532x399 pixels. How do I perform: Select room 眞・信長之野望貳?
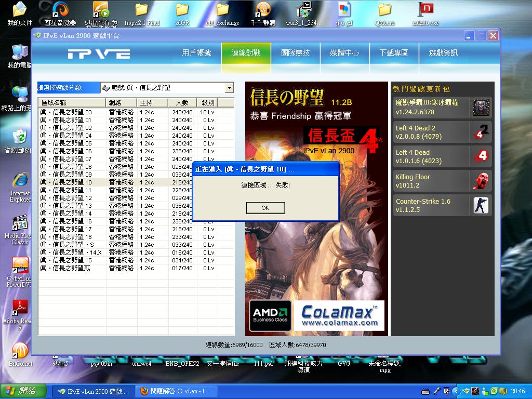(x=136, y=268)
